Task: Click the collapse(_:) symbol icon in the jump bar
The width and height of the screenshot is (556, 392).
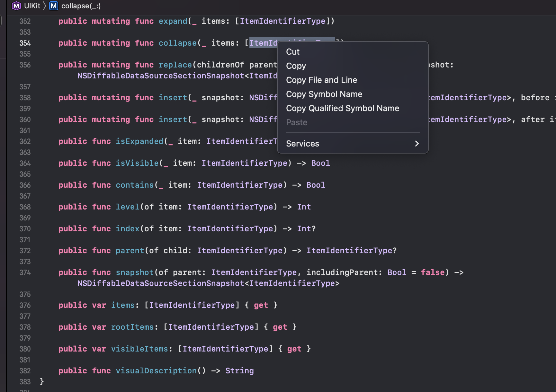Action: coord(53,6)
